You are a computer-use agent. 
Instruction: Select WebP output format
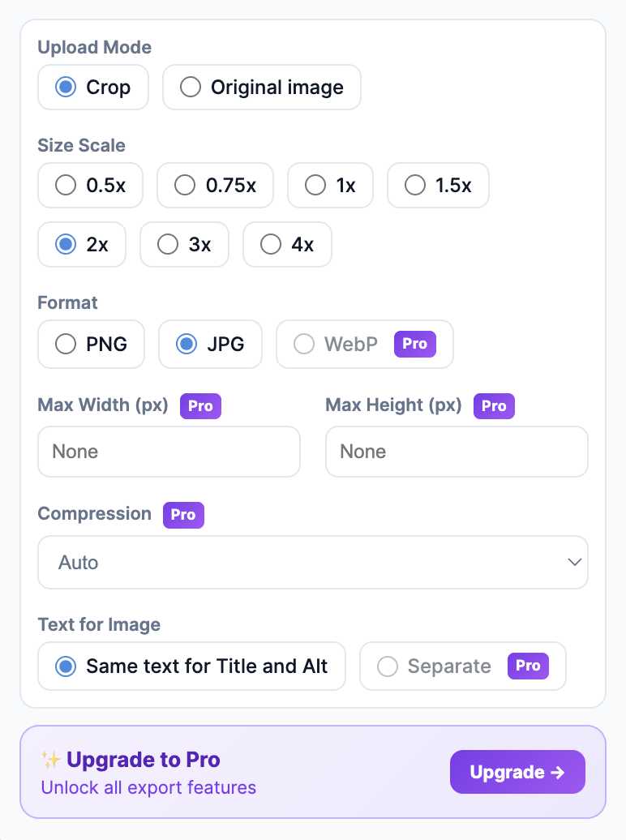point(349,344)
